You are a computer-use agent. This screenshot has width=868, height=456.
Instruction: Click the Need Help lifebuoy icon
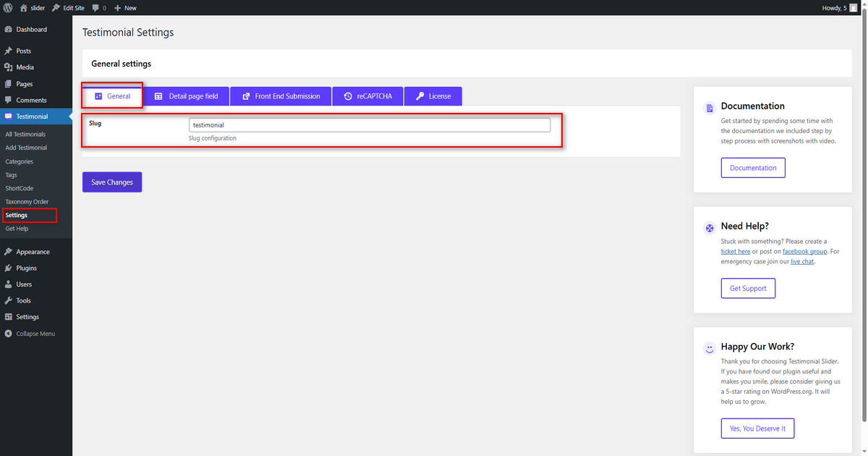tap(710, 228)
